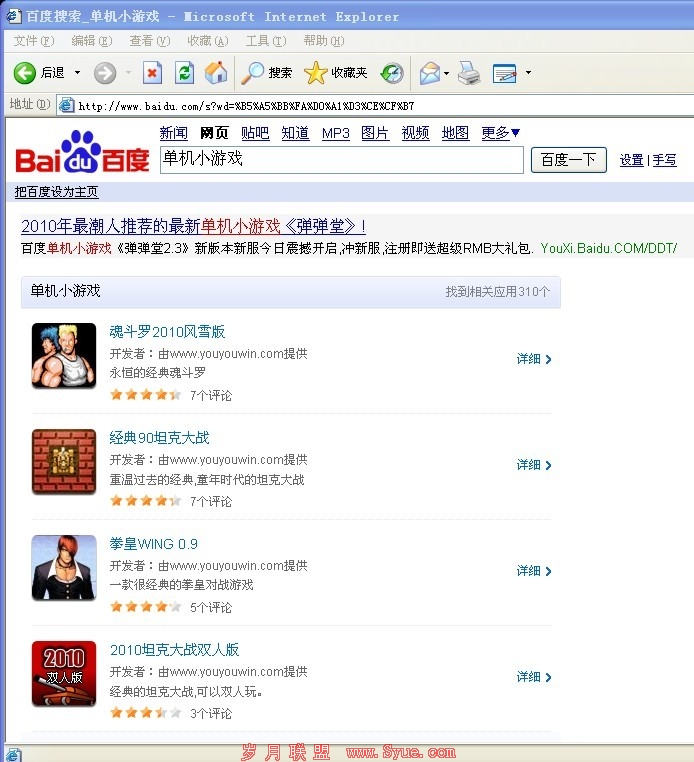Switch to the 贴吧 search tab
This screenshot has height=762, width=694.
pyautogui.click(x=255, y=133)
